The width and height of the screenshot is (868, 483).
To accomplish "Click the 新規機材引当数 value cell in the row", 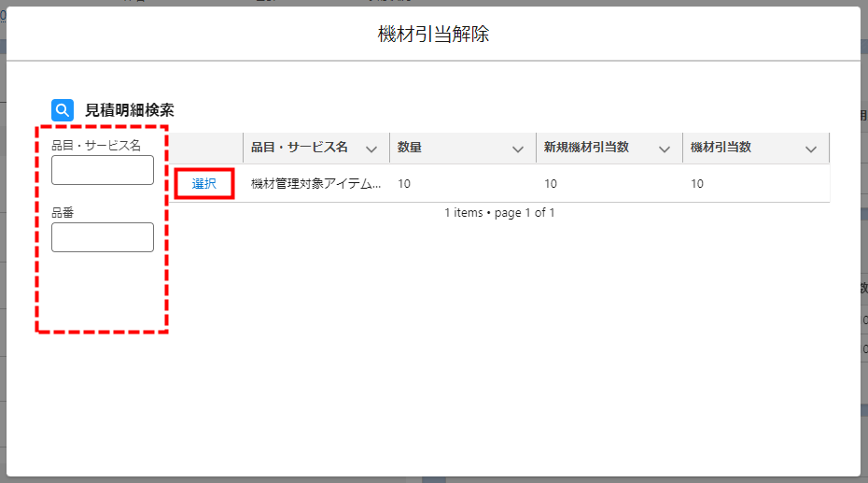I will pyautogui.click(x=551, y=184).
